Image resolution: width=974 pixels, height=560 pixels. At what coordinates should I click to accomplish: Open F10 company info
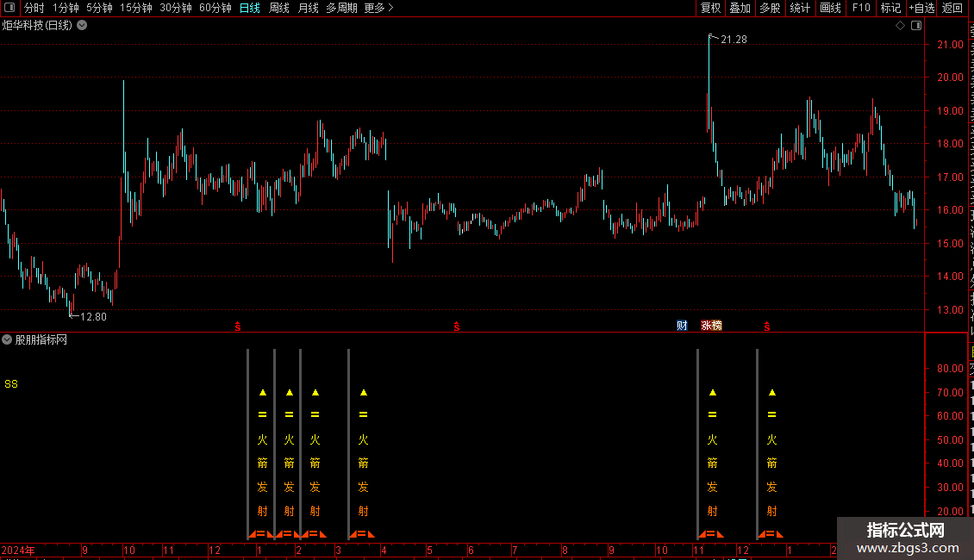coord(861,8)
